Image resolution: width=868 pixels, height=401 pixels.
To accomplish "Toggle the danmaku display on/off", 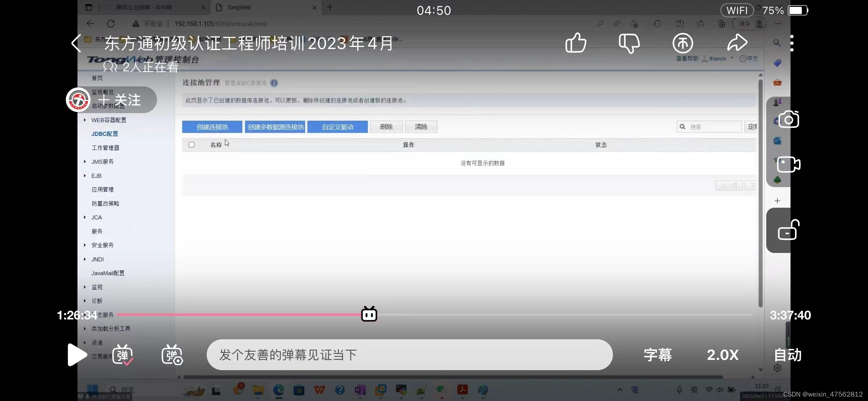I will point(123,355).
